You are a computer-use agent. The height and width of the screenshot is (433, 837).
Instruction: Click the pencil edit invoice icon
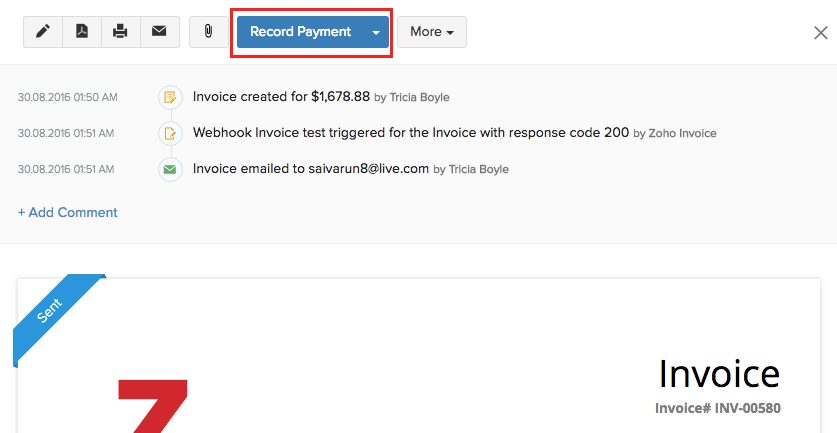43,31
